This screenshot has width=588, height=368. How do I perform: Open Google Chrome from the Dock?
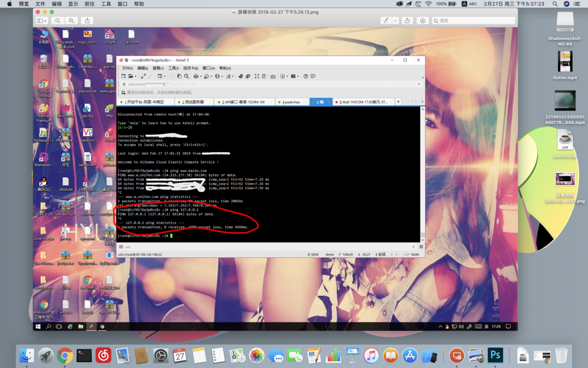tap(65, 355)
